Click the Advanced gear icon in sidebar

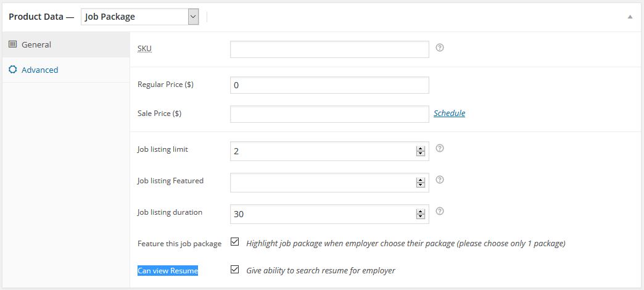12,70
